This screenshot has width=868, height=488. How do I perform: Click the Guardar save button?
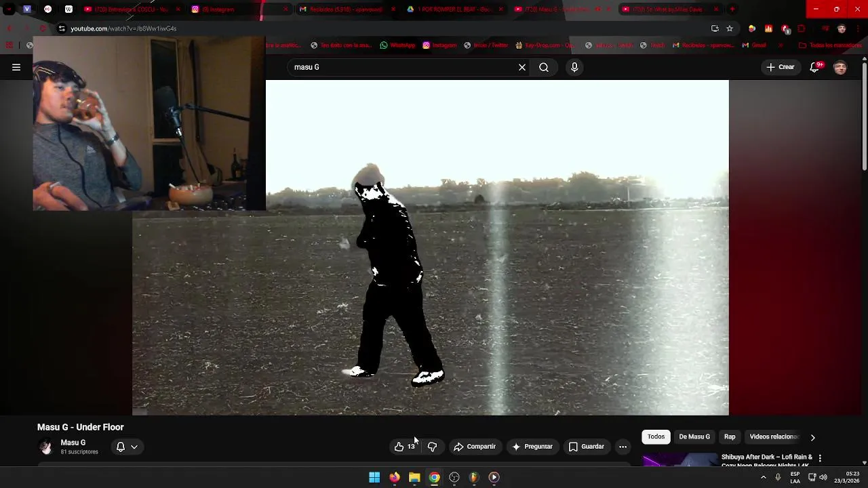click(x=586, y=447)
